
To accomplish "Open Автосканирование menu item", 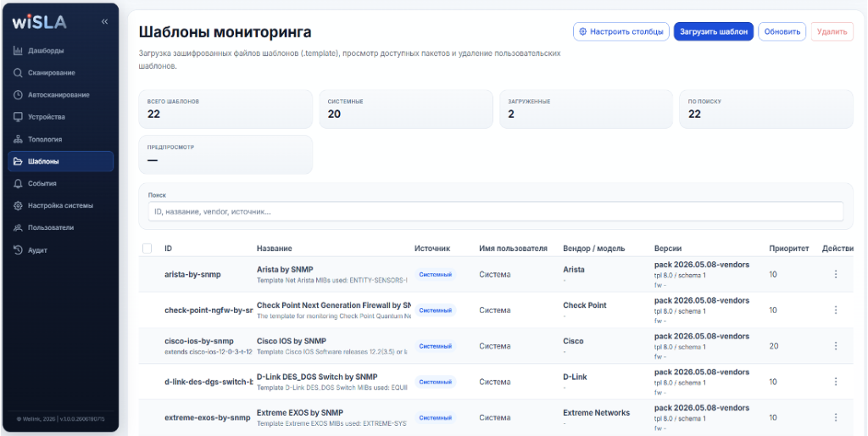I will point(61,95).
